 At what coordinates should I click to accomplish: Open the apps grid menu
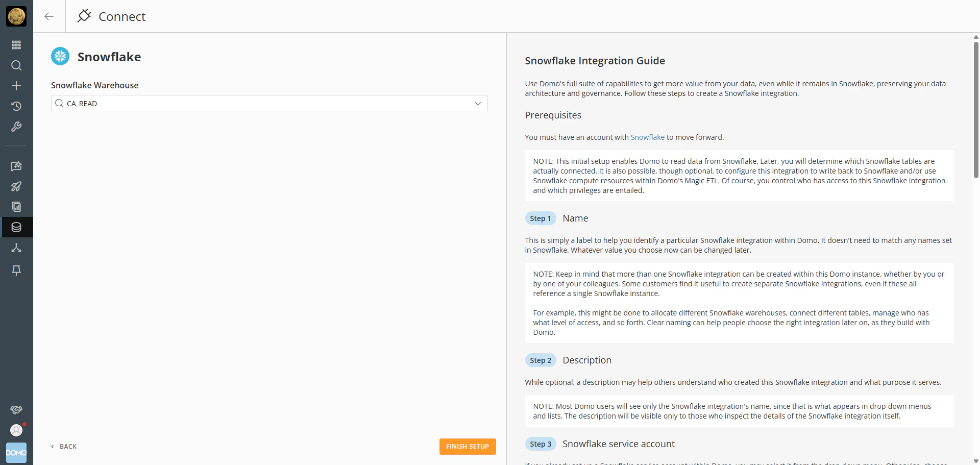click(16, 45)
